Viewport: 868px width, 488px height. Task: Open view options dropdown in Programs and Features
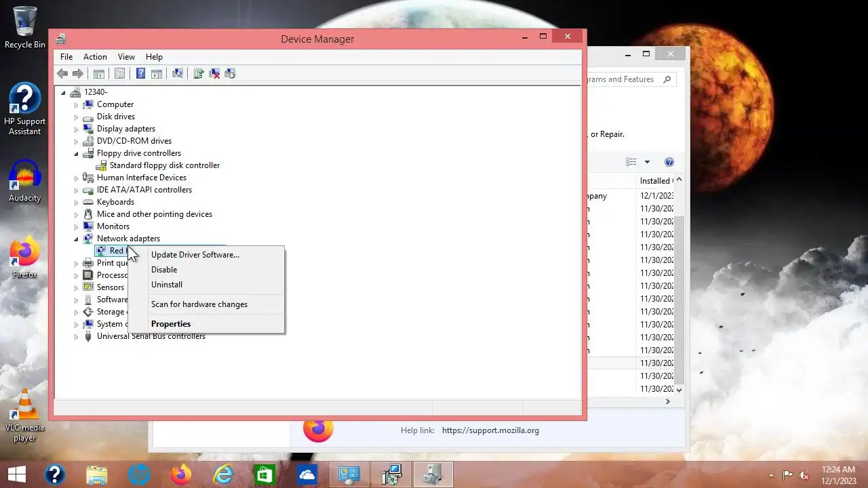[647, 162]
